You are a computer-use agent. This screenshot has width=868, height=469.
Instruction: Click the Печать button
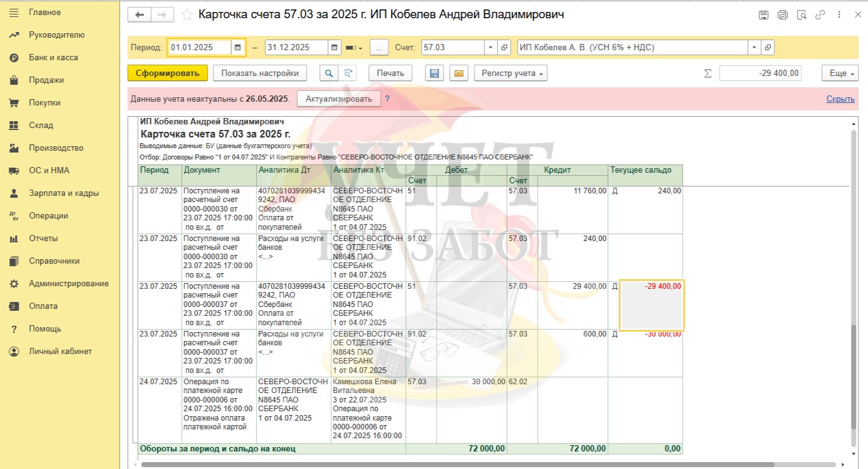(390, 73)
